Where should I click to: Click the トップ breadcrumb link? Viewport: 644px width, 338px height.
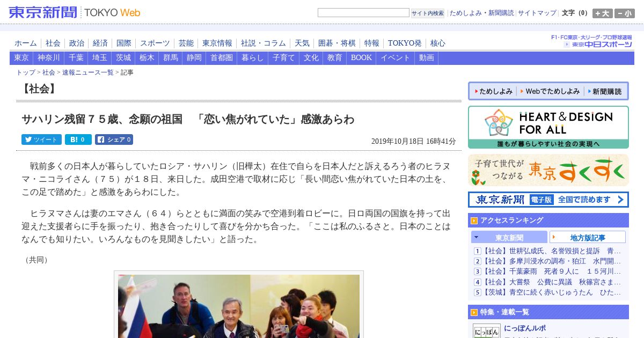point(26,72)
